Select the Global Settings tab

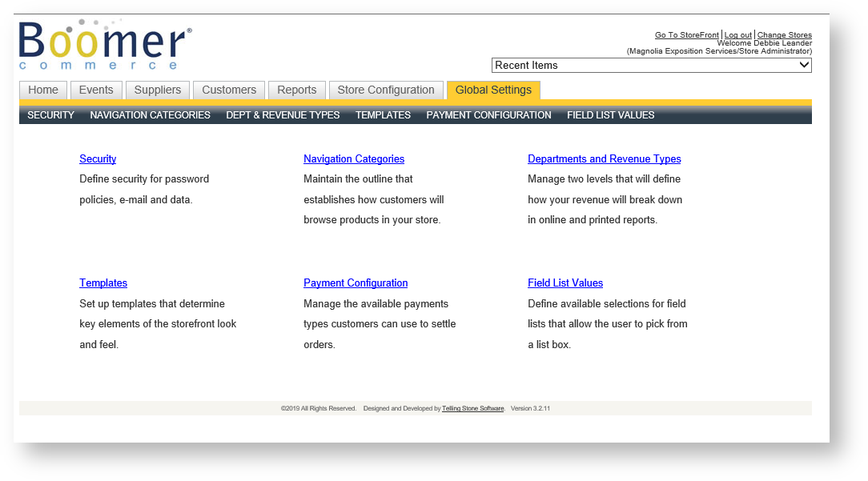[x=492, y=90]
